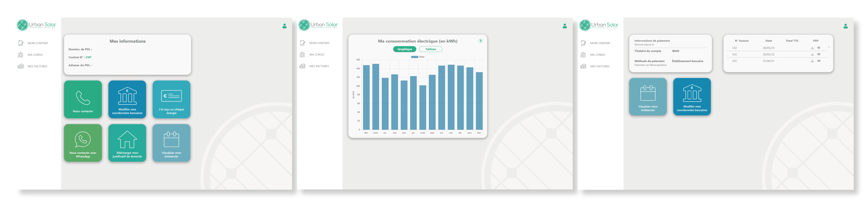
Task: Click the mars bar in consumption chart
Action: (375, 96)
